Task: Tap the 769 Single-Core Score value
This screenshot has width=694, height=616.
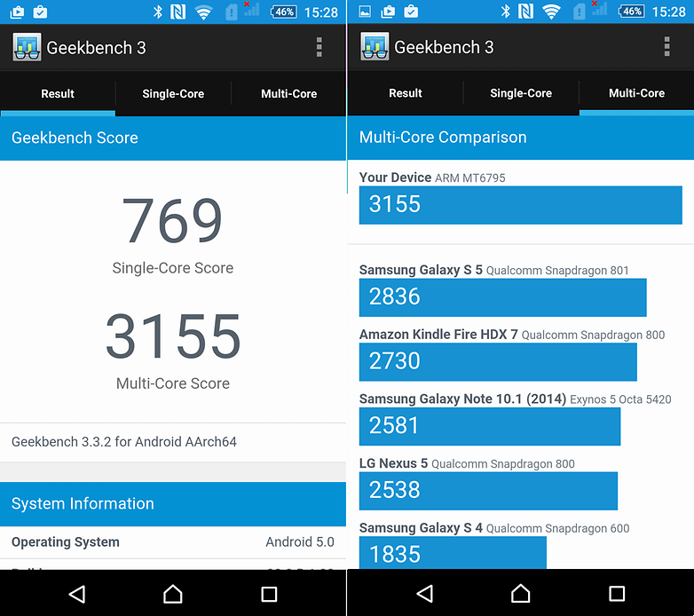Action: tap(172, 220)
